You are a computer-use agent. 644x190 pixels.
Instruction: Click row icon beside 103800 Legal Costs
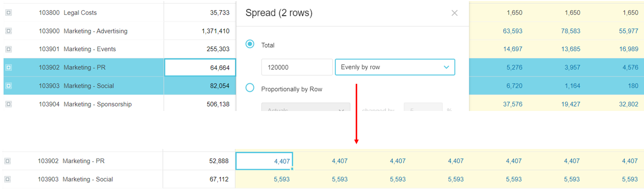[x=8, y=13]
